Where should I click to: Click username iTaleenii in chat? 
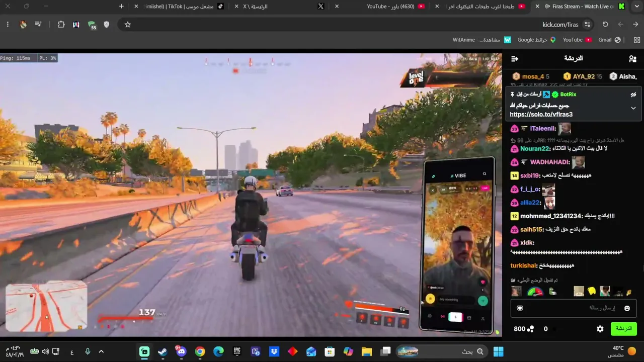coord(543,129)
